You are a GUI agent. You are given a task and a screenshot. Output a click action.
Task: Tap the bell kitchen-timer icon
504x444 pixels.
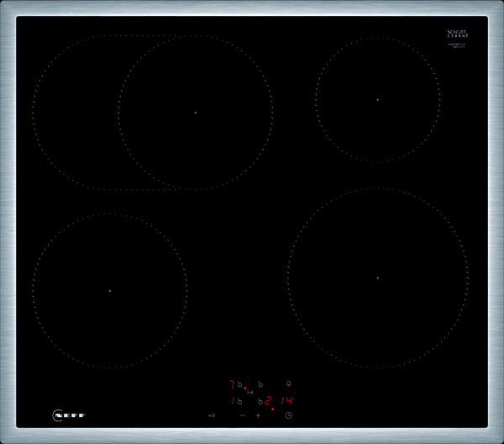[x=288, y=383]
